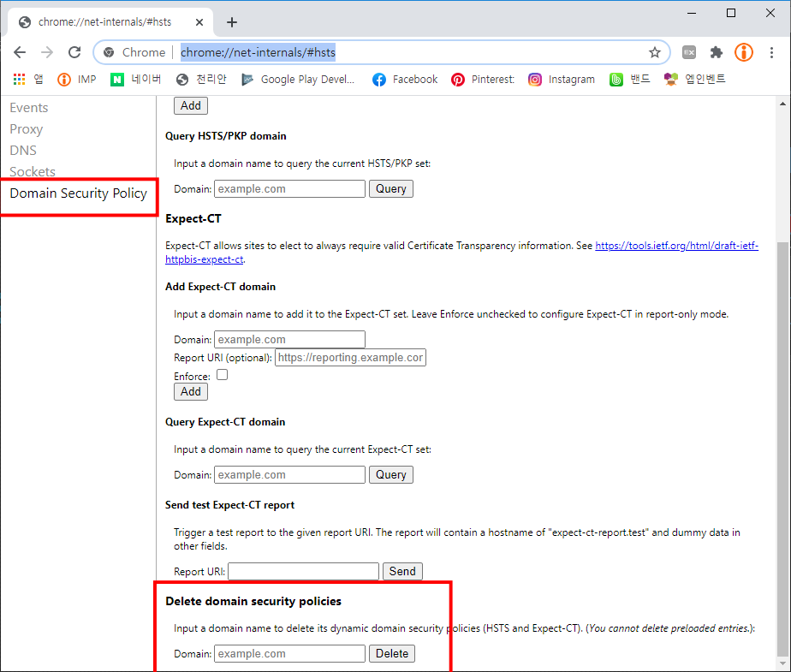Open the tools.ietf.org Expect-CT draft link
Screen dimensions: 791x672
[676, 246]
